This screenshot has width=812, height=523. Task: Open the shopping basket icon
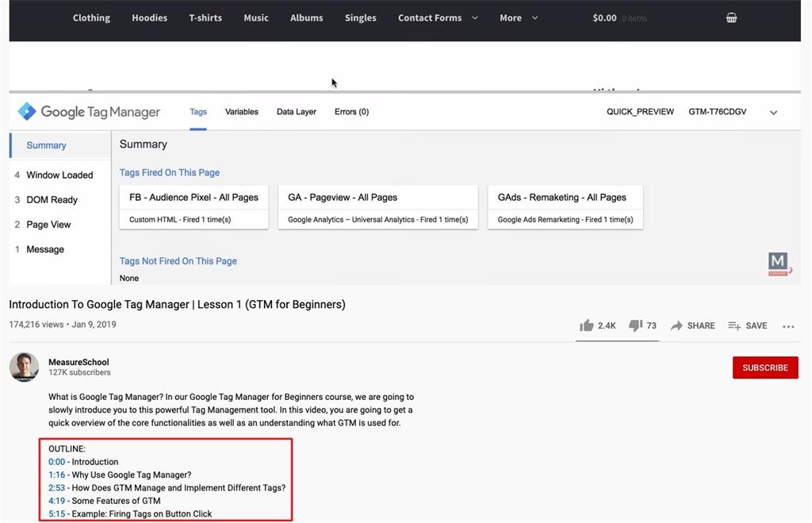[731, 17]
